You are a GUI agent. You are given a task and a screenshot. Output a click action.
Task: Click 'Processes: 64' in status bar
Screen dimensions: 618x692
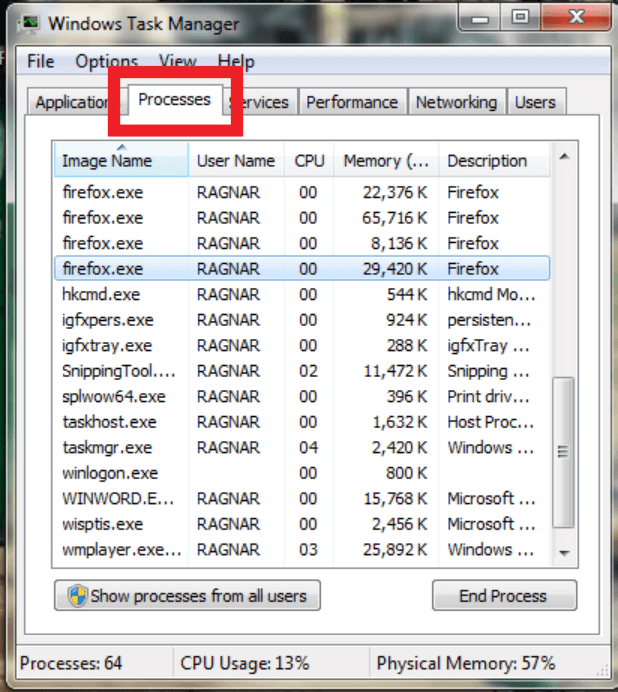click(x=71, y=663)
